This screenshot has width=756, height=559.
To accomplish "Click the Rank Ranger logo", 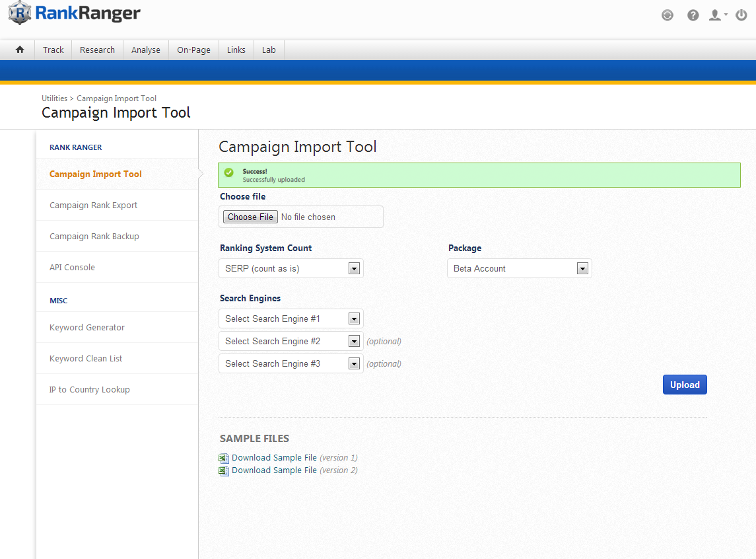I will click(x=74, y=13).
